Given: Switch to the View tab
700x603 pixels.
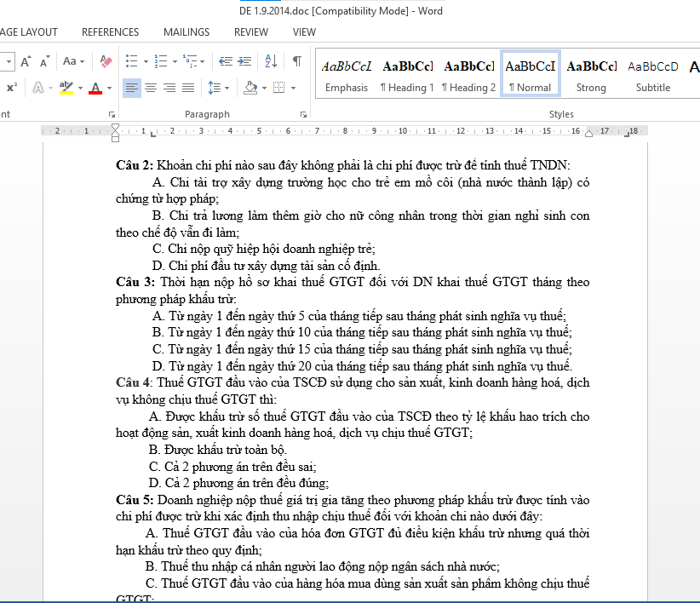Looking at the screenshot, I should 304,32.
